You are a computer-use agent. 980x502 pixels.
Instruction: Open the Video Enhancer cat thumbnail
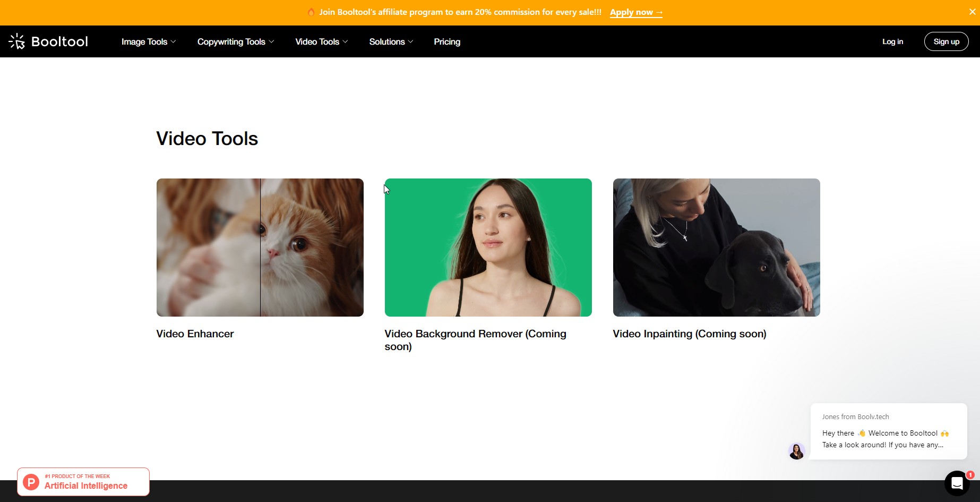pos(260,248)
